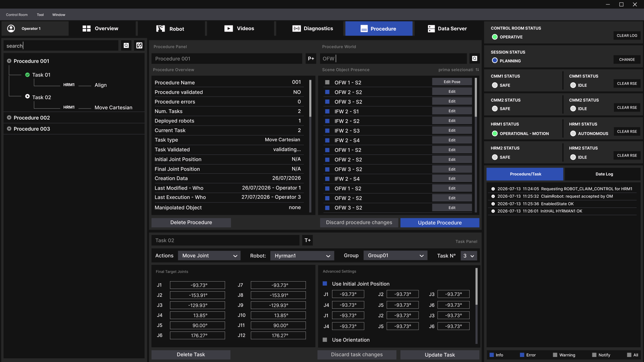Click the Robot tab icon
The width and height of the screenshot is (644, 362).
[x=161, y=28]
